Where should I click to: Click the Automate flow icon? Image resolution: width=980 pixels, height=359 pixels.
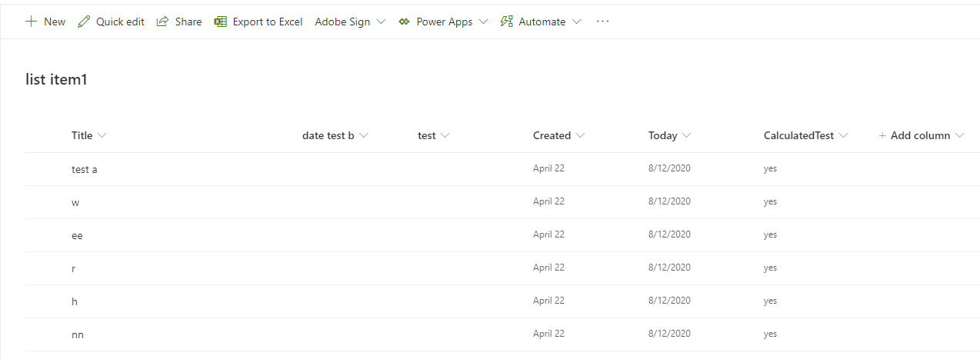coord(506,22)
